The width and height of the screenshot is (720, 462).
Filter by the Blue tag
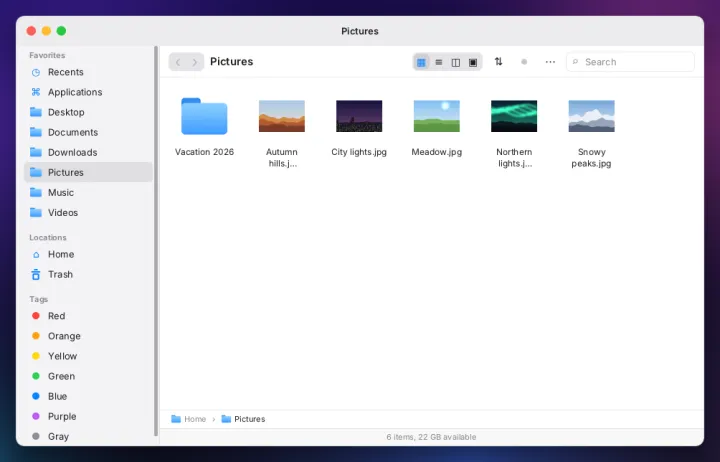88,396
